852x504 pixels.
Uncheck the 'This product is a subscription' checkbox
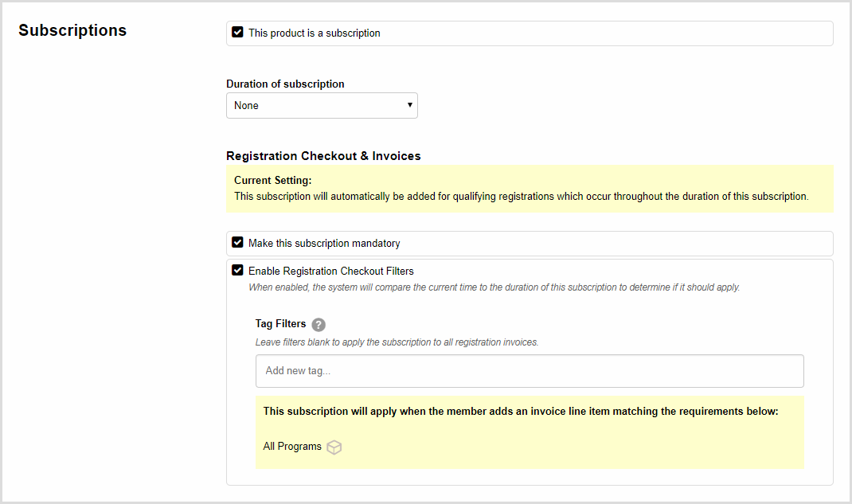point(237,33)
